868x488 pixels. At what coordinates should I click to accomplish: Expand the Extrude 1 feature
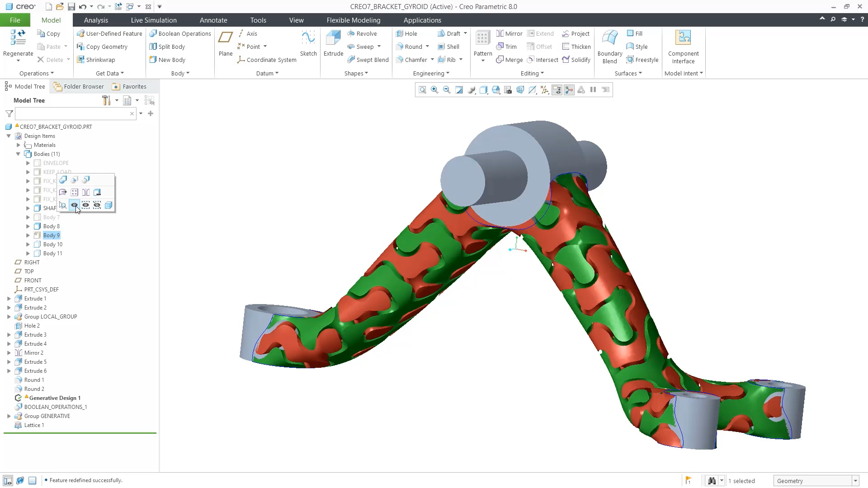click(9, 299)
